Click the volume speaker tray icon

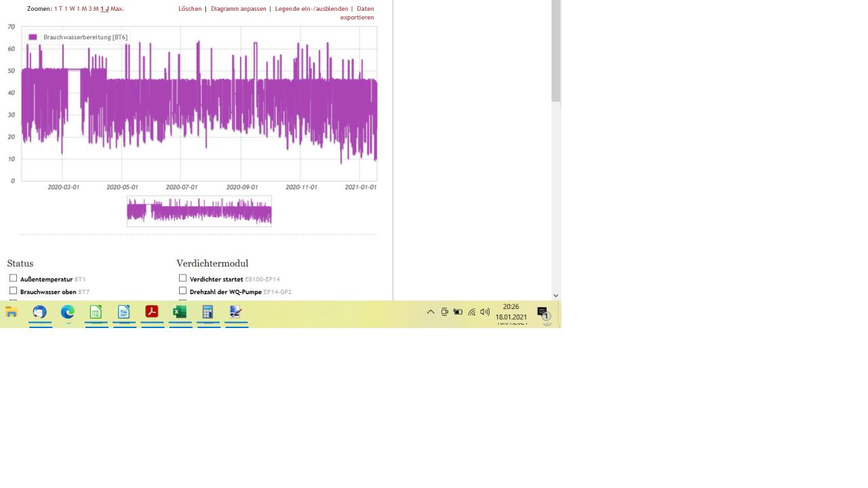point(485,312)
